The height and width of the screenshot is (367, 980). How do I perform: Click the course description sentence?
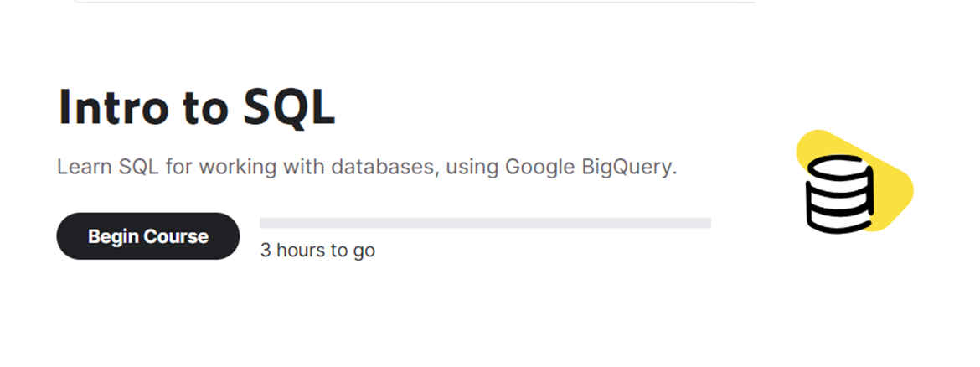click(x=368, y=168)
